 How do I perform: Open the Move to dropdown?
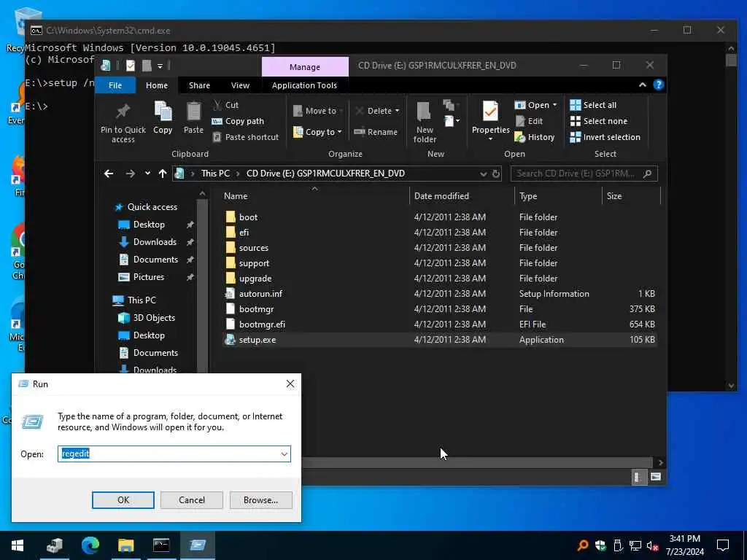click(x=318, y=111)
